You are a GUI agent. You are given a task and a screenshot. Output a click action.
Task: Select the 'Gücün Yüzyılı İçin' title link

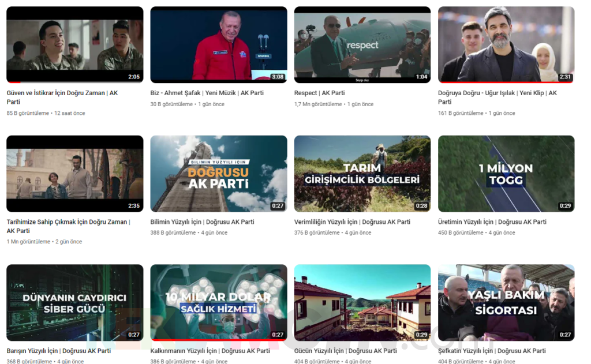[345, 351]
